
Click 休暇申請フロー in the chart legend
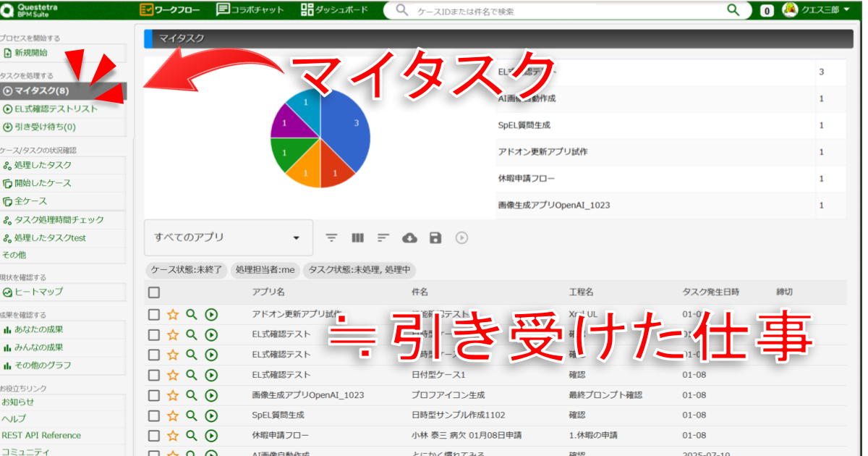pos(527,178)
